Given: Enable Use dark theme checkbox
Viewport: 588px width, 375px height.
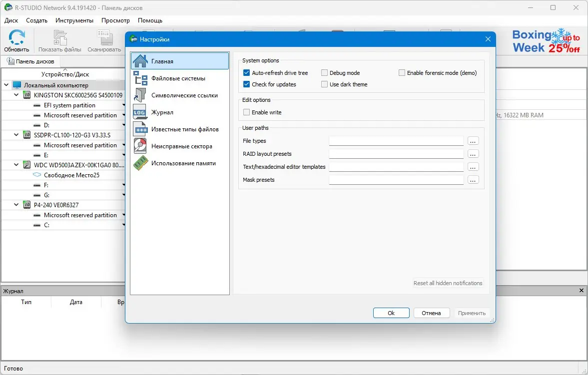Looking at the screenshot, I should pos(324,84).
